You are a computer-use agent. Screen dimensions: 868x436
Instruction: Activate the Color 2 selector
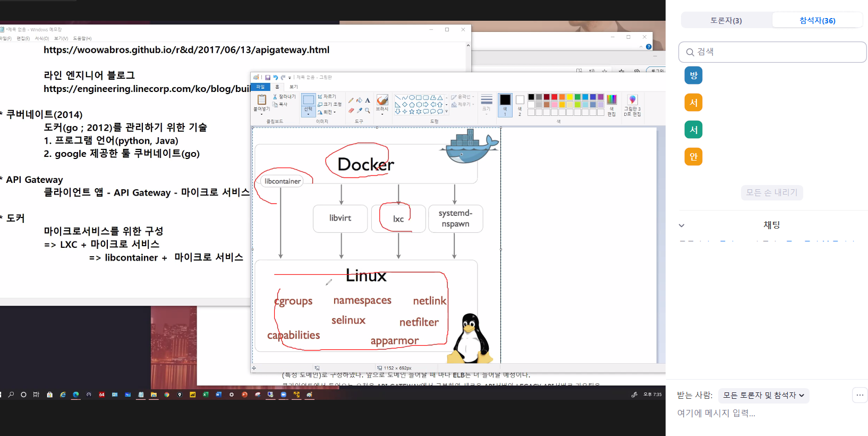pos(520,104)
